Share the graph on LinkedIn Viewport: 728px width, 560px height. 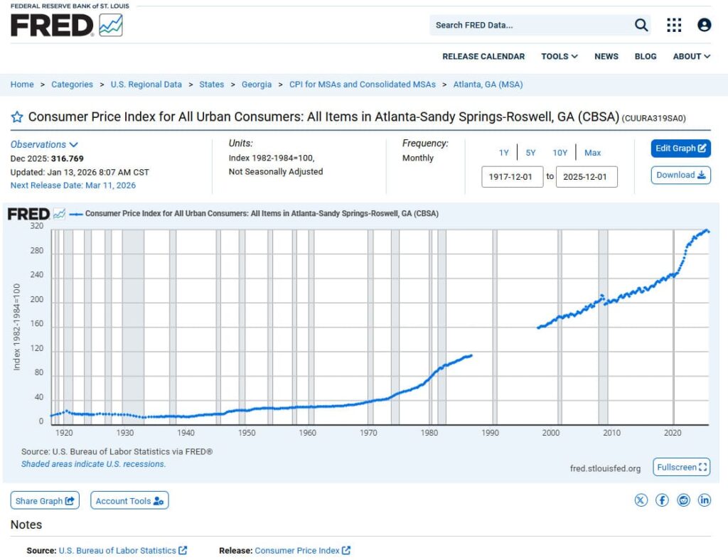[x=704, y=500]
